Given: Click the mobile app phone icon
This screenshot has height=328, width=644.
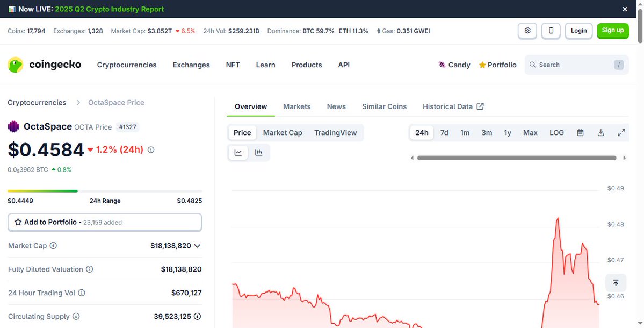Looking at the screenshot, I should tap(551, 31).
